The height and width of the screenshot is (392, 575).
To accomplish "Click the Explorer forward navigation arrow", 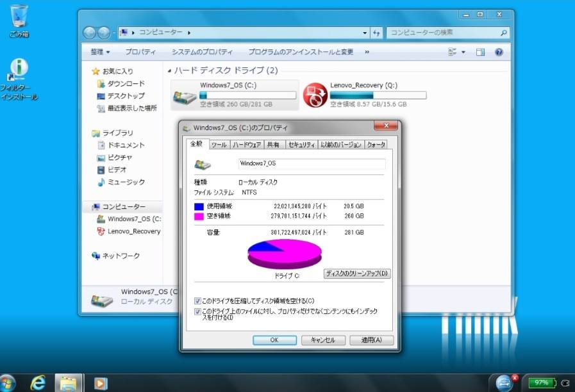I will [104, 33].
